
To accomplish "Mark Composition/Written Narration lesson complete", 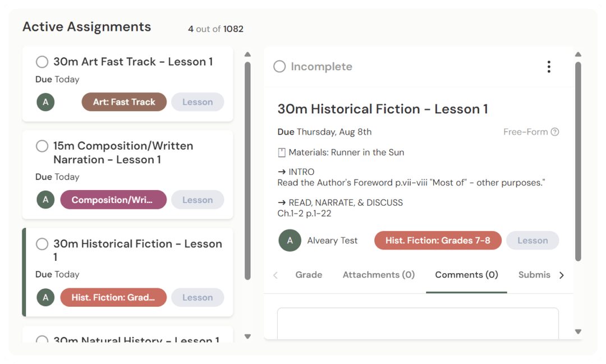I will pos(42,146).
